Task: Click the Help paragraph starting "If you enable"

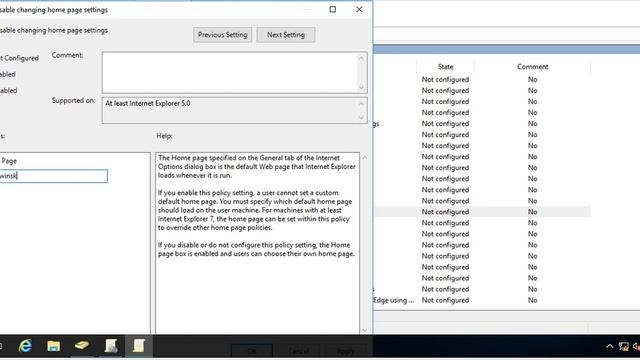Action: coord(255,210)
